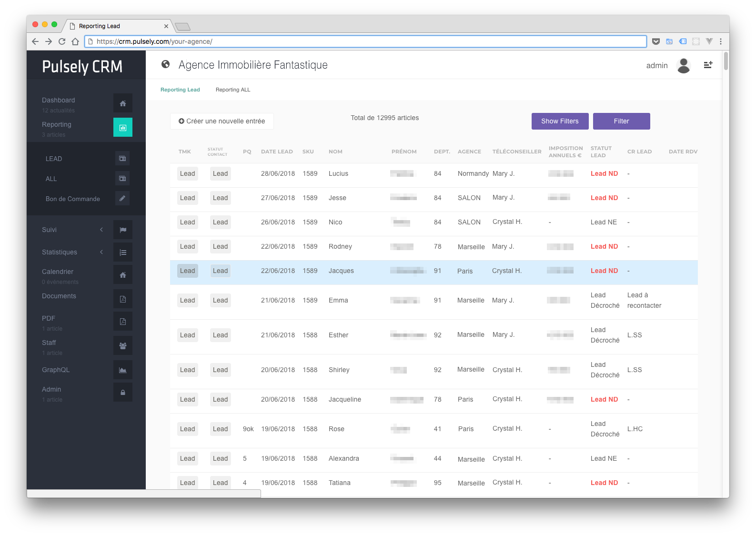Click the add-list icon beside avatar
The width and height of the screenshot is (756, 536).
click(x=708, y=65)
